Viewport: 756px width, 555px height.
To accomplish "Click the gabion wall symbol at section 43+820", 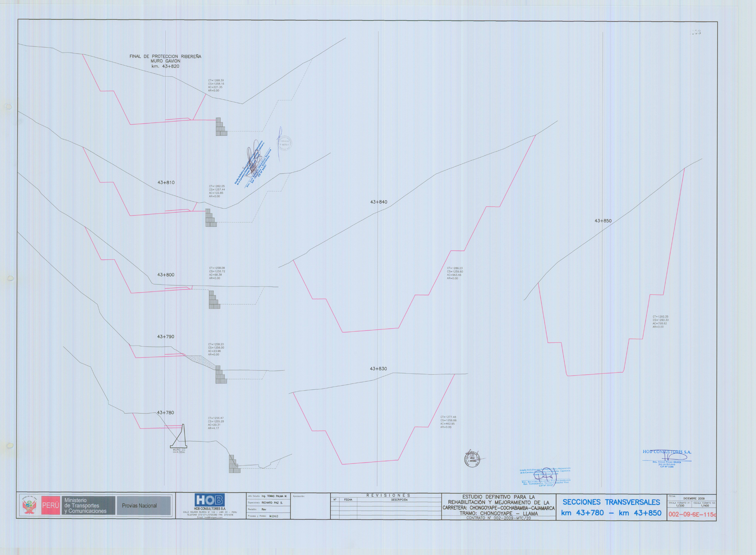I will [x=221, y=127].
